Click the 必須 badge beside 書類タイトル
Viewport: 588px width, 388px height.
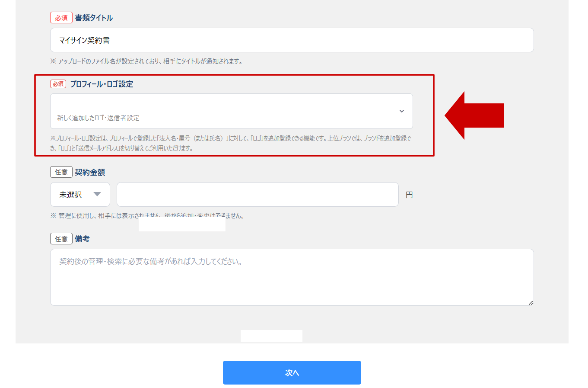pyautogui.click(x=61, y=17)
